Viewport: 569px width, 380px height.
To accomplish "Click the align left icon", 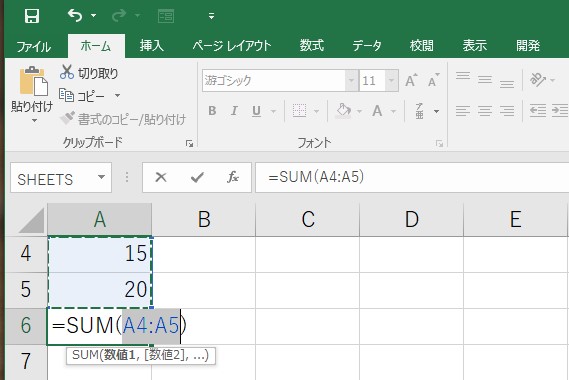I will [463, 111].
